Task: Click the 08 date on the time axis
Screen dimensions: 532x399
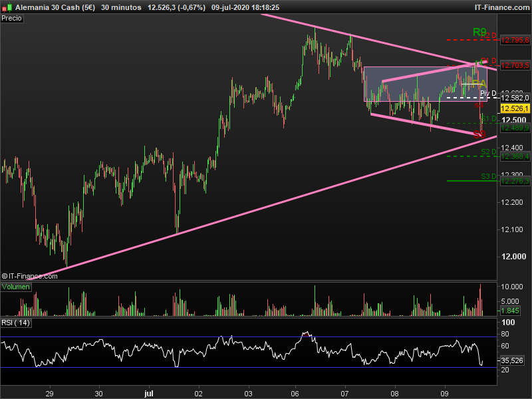Action: 394,394
